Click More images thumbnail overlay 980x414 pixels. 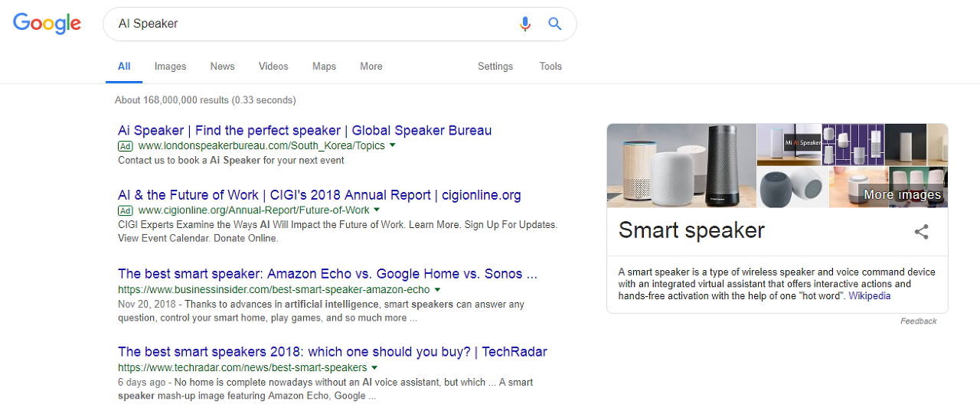coord(902,194)
